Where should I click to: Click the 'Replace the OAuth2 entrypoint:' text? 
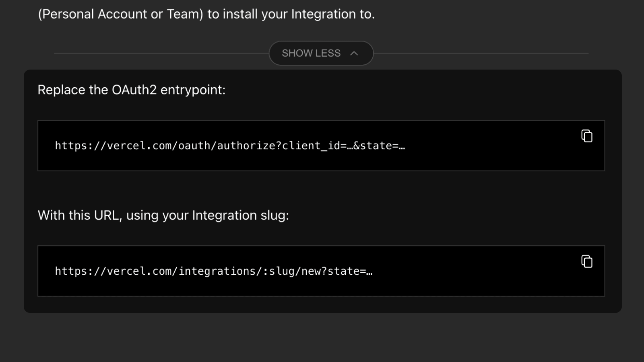tap(132, 90)
